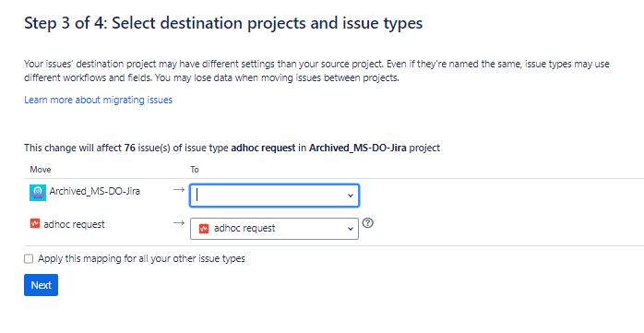Click the red adhoc request icon in Move column
The width and height of the screenshot is (644, 333).
click(35, 223)
